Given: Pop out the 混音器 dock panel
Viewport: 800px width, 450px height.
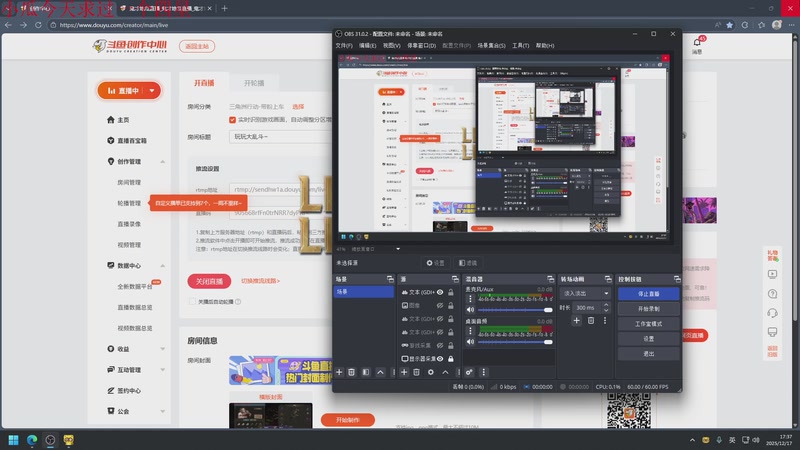Looking at the screenshot, I should click(551, 279).
